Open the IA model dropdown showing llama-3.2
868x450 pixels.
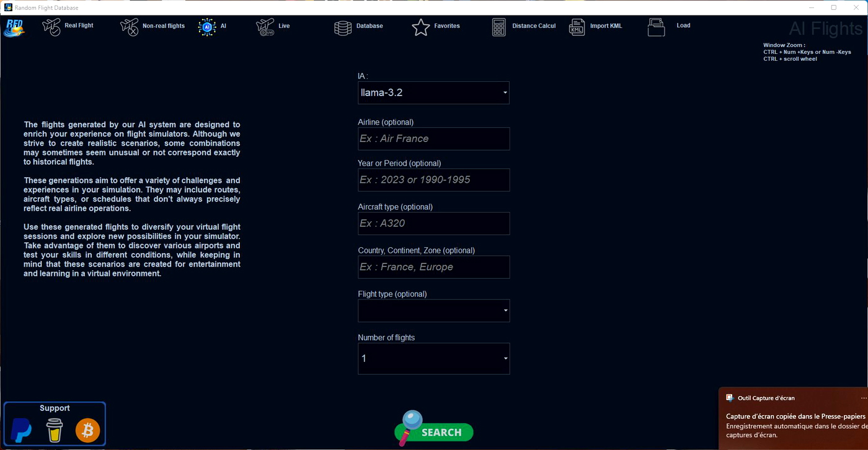433,93
